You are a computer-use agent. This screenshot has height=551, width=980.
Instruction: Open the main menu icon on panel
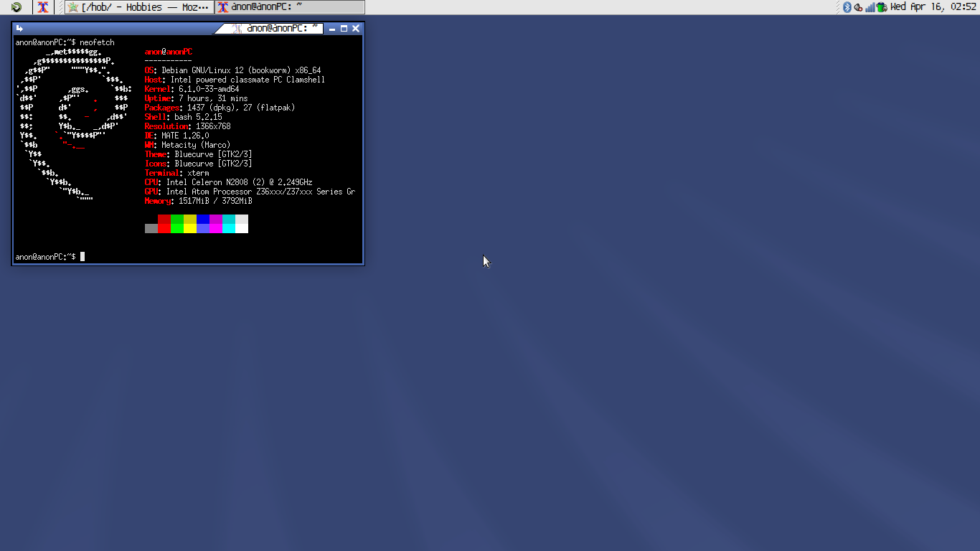pos(16,7)
